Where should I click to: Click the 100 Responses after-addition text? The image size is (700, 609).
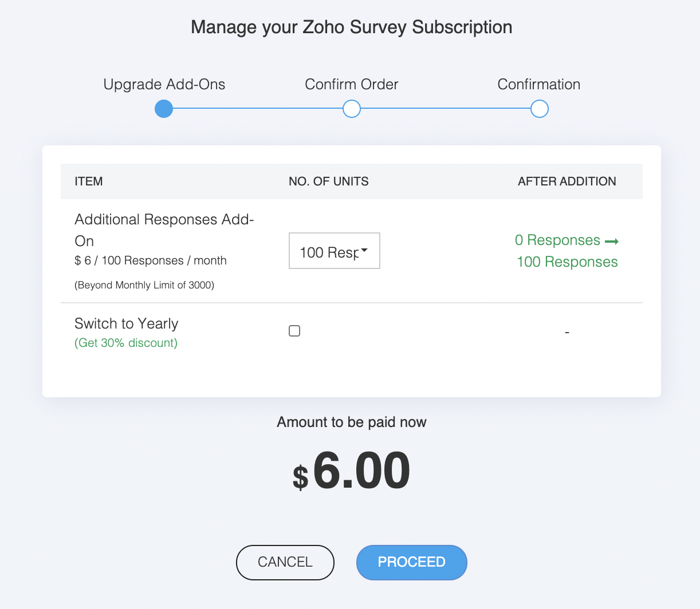point(567,262)
